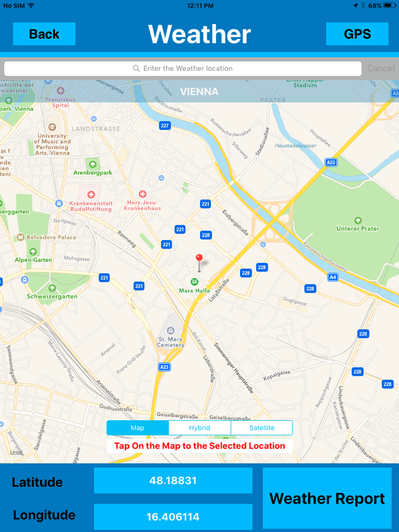Tap the Kopalgasse street label

(x=277, y=375)
